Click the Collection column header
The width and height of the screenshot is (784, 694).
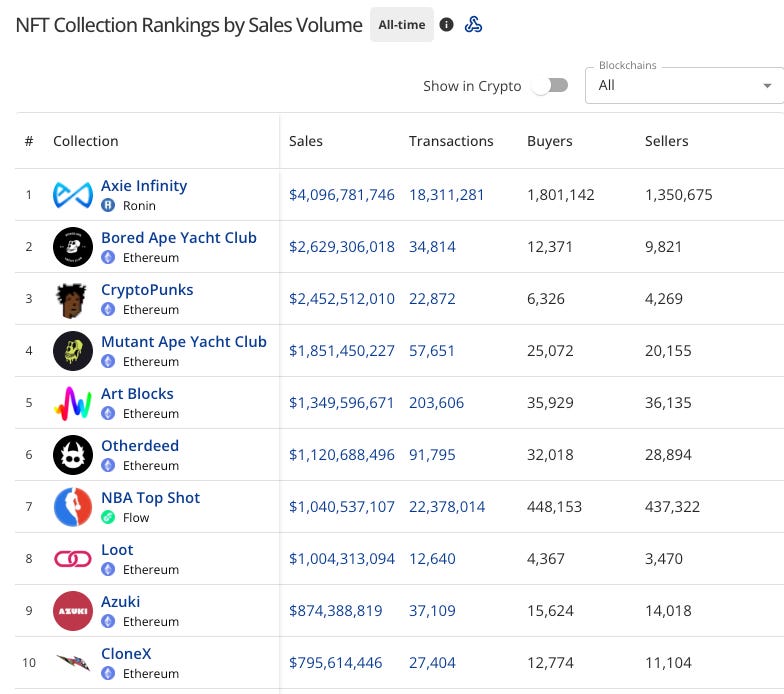click(x=86, y=141)
